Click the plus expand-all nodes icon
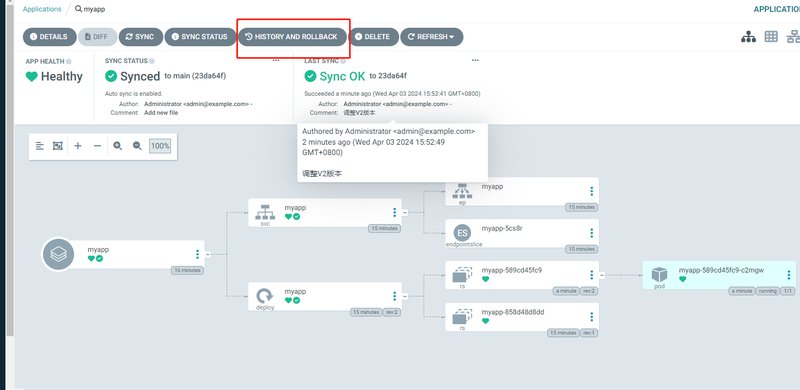This screenshot has width=800, height=390. [x=78, y=146]
